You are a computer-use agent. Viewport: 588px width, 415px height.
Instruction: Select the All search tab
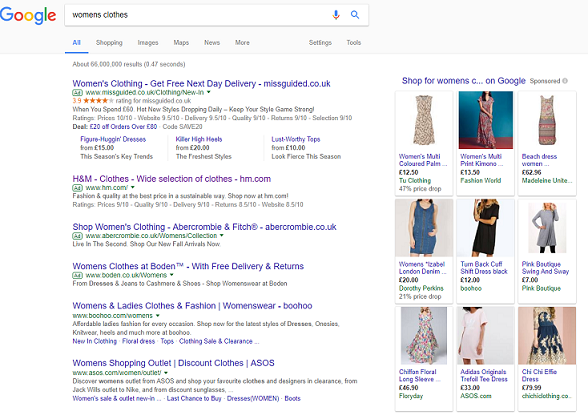(76, 43)
